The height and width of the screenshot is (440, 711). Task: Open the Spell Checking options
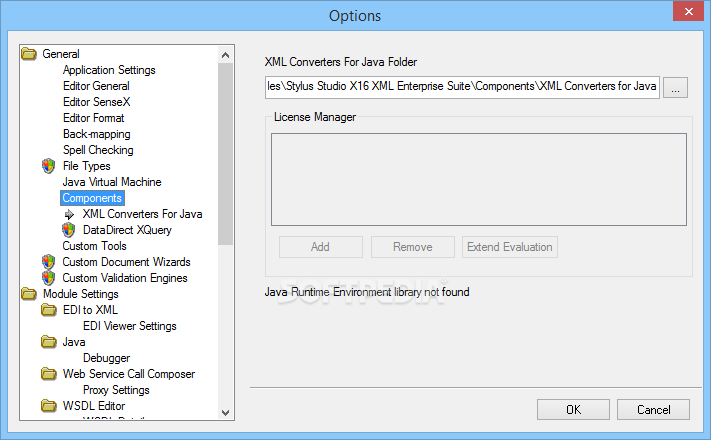click(98, 150)
